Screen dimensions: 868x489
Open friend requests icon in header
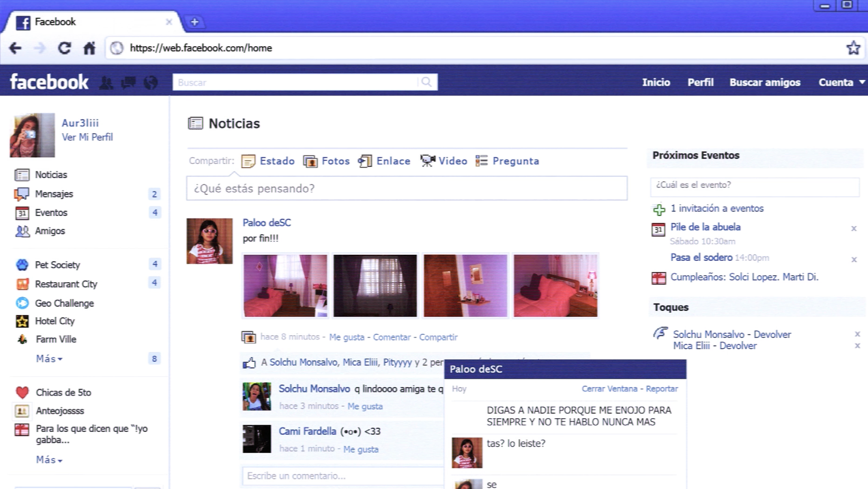coord(106,83)
